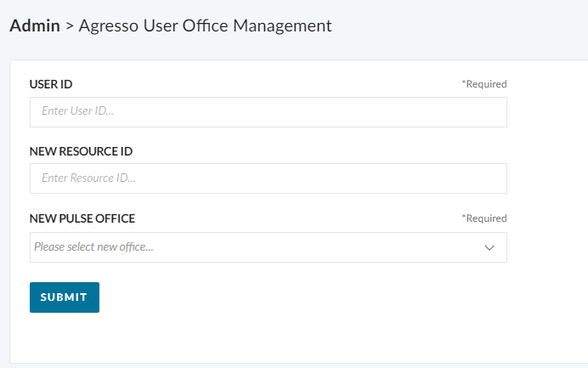
Task: Click the blank area right of SUBMIT button
Action: pyautogui.click(x=300, y=297)
